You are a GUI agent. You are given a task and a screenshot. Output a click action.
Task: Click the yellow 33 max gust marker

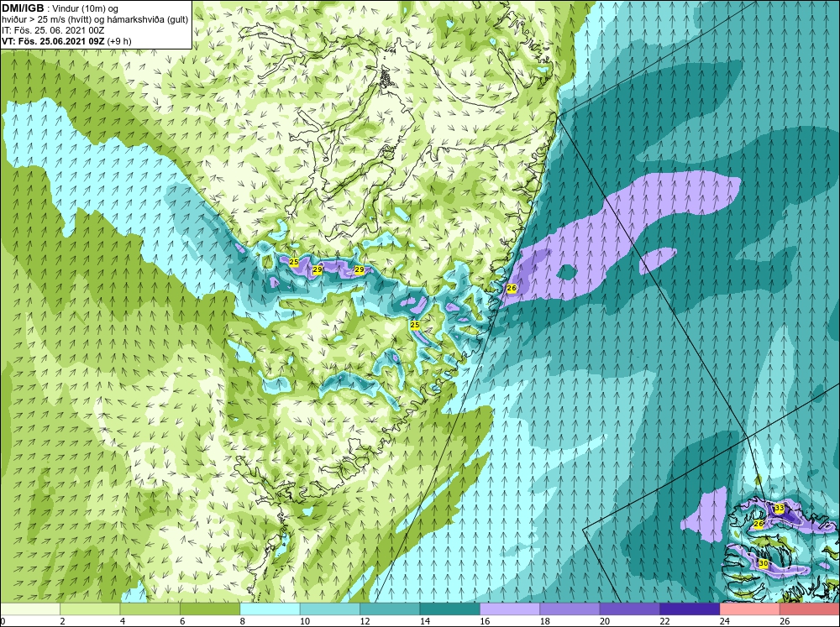[x=780, y=508]
